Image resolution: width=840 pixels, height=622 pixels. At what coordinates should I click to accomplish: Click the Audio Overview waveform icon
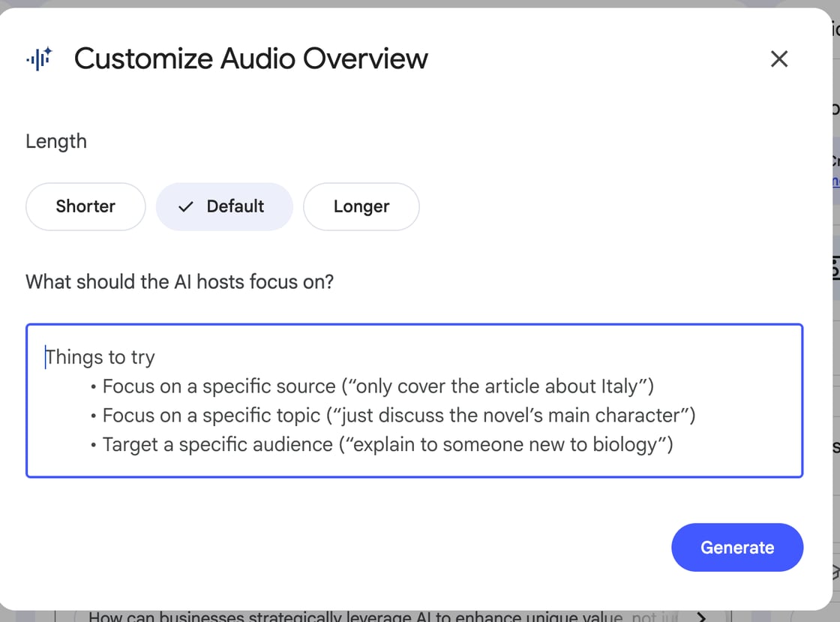pos(36,60)
